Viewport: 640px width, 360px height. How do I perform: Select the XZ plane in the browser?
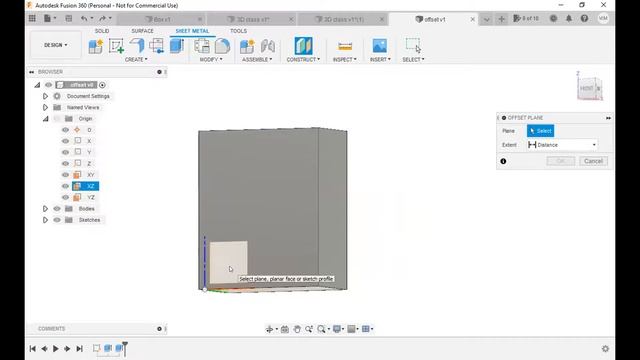coord(86,186)
